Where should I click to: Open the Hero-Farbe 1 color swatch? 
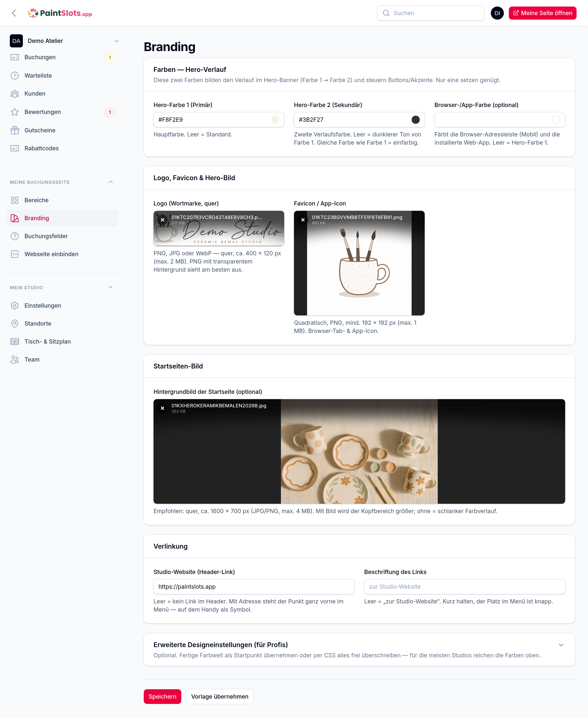(275, 120)
